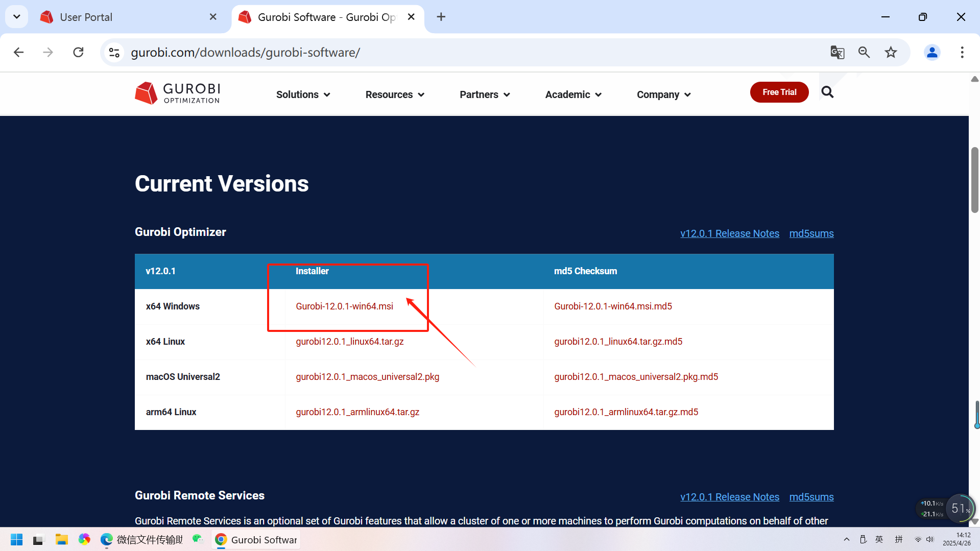
Task: Click the Wi-Fi network tray icon
Action: [x=918, y=540]
